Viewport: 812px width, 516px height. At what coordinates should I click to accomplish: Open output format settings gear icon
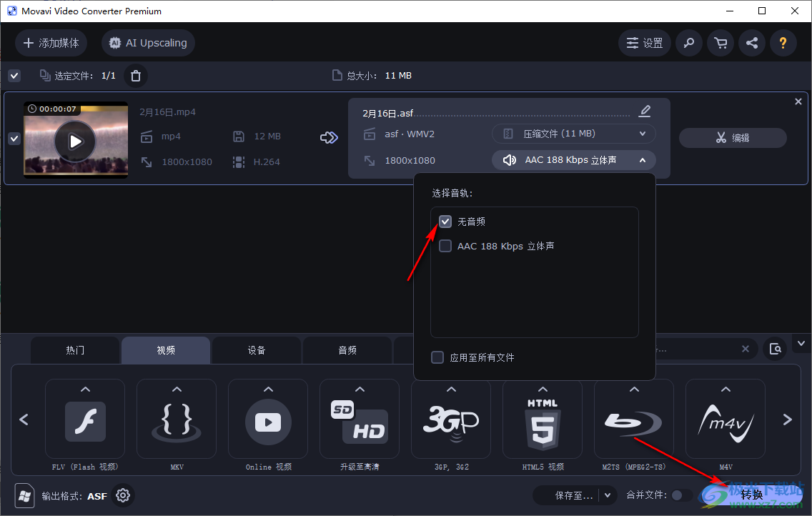pos(123,495)
